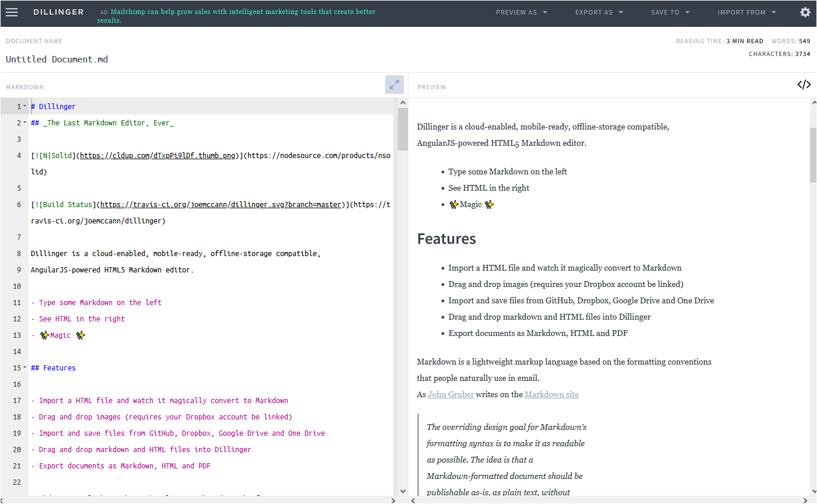Click the Untitled Document.md name field
Viewport: 817px width, 504px height.
pyautogui.click(x=57, y=59)
